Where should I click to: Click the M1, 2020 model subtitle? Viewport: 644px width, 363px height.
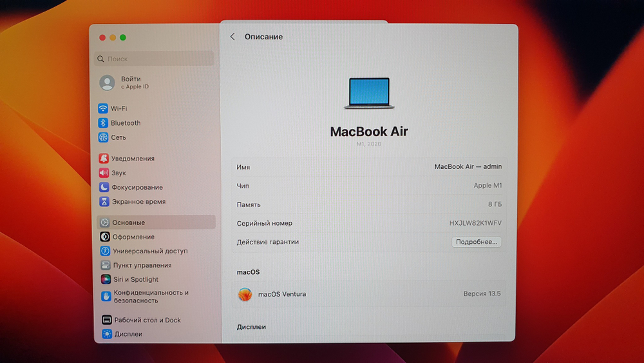click(369, 144)
